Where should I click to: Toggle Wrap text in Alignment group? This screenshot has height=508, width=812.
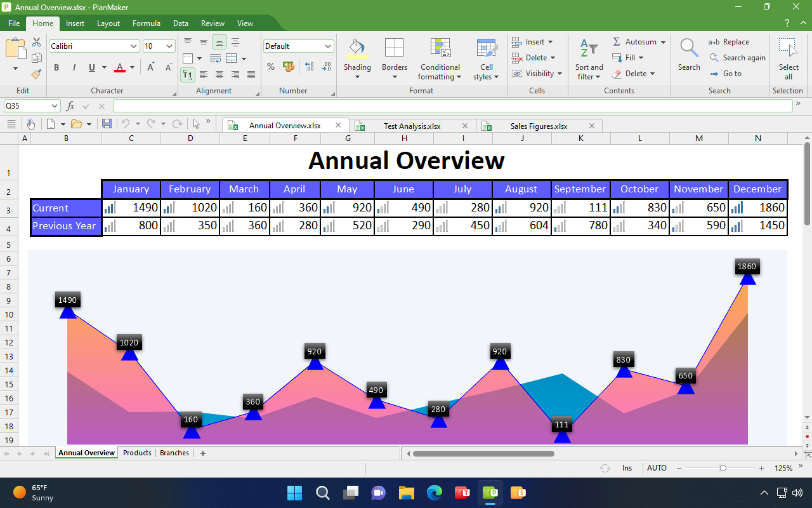coord(215,58)
